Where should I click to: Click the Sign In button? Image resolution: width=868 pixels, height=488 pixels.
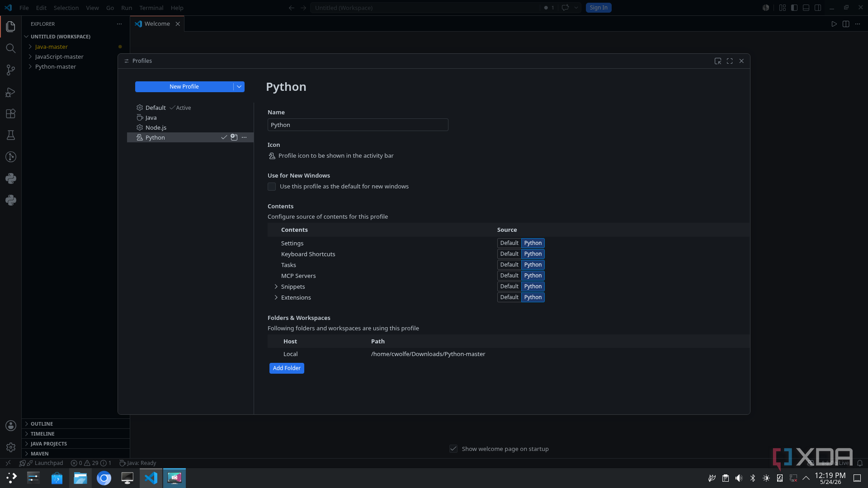599,8
